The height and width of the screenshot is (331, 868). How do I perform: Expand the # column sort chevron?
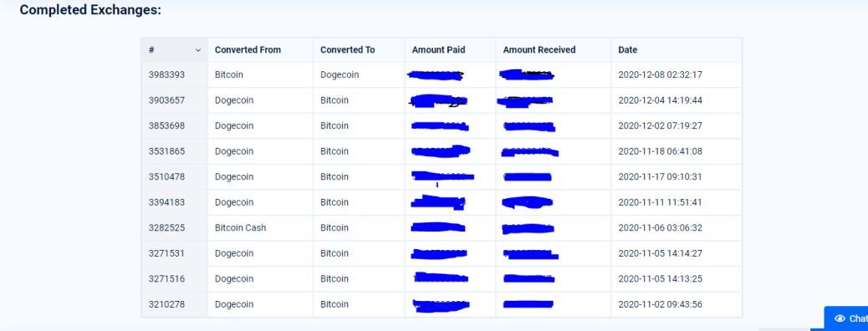tap(197, 50)
